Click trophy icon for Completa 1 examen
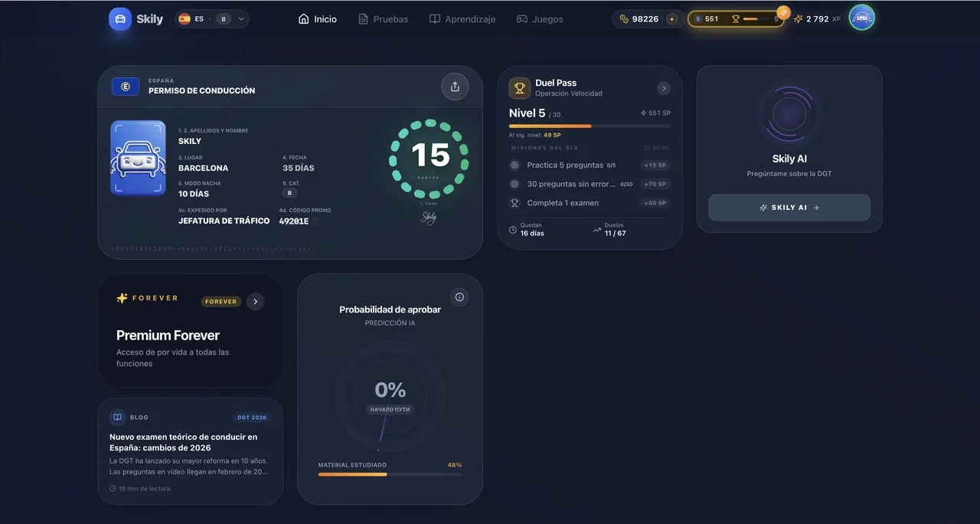The image size is (980, 524). (x=514, y=203)
